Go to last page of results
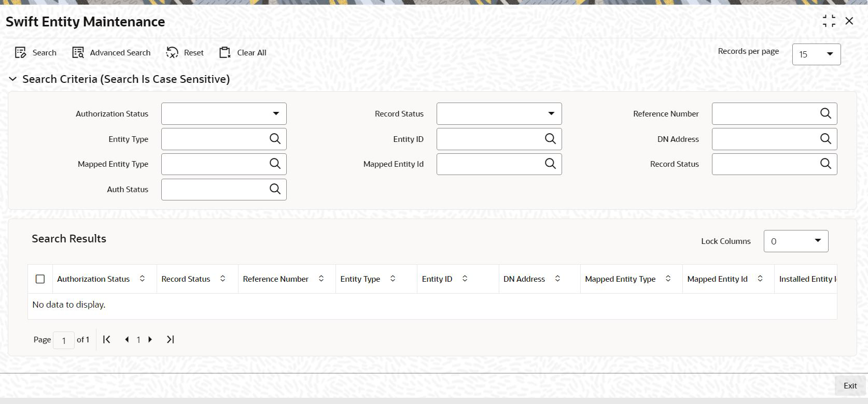This screenshot has width=868, height=404. click(170, 339)
